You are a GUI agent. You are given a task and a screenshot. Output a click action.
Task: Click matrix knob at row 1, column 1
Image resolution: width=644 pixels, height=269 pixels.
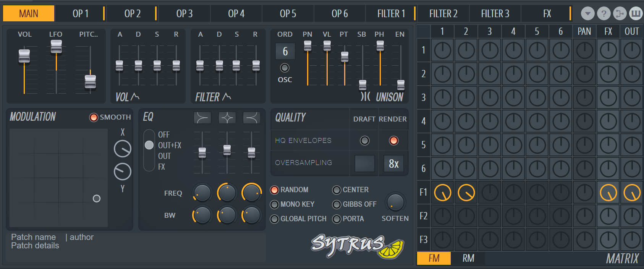(x=443, y=50)
